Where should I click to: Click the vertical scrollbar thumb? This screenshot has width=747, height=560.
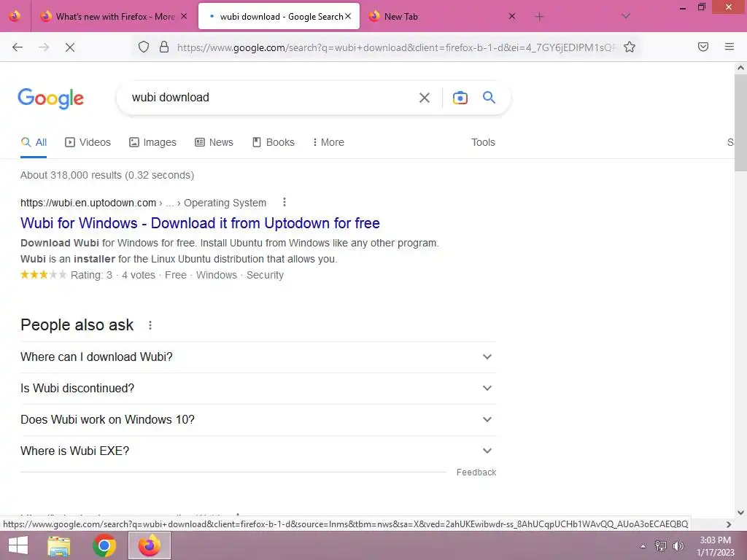(740, 122)
